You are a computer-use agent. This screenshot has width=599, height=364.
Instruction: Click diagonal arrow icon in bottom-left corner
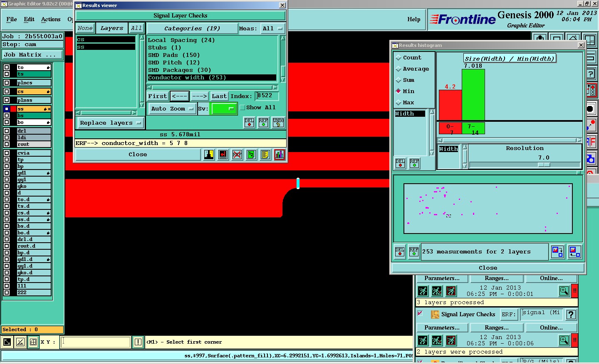7,342
